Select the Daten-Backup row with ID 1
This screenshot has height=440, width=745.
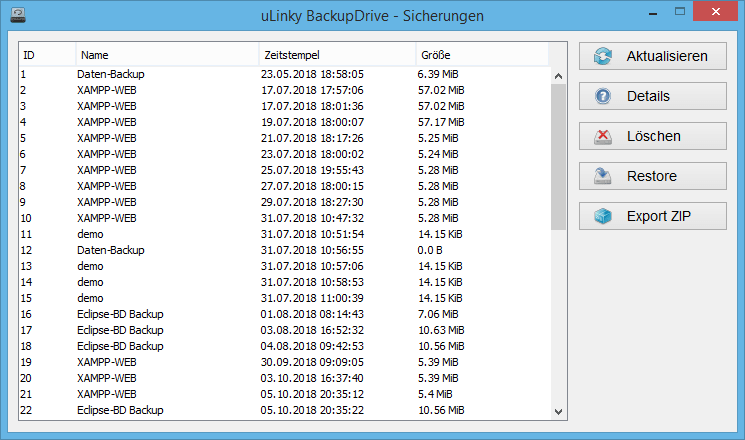(x=284, y=74)
